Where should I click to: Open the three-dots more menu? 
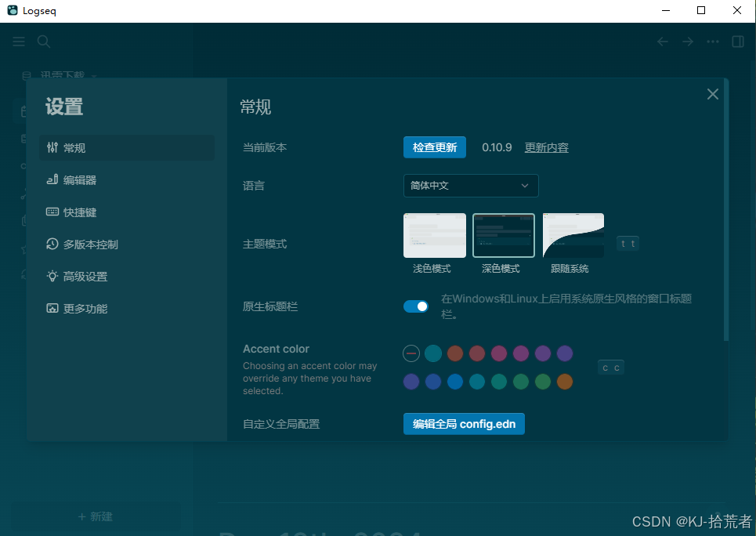pos(713,42)
